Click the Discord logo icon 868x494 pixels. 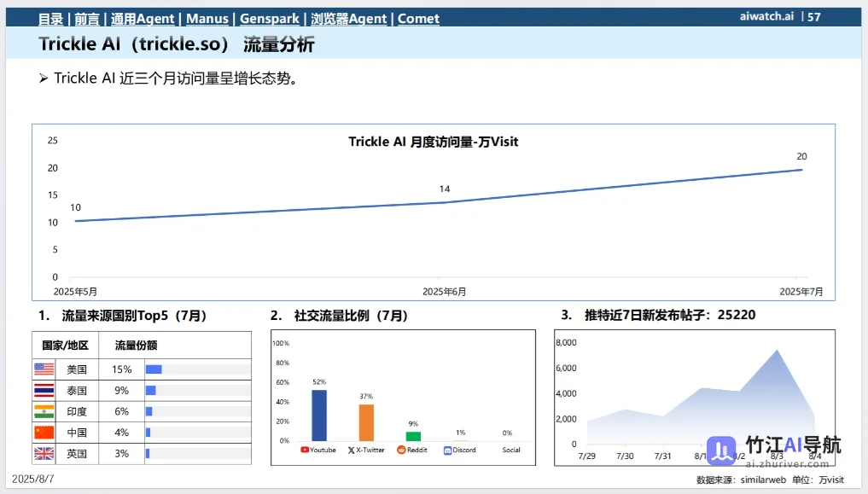(x=447, y=450)
